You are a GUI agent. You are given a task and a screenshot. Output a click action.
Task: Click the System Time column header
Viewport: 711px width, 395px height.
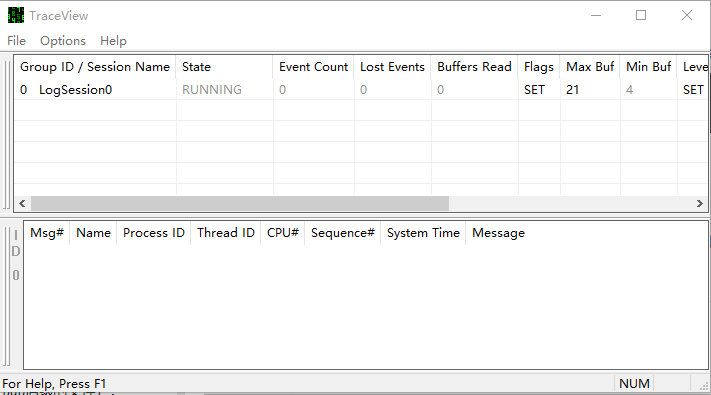423,233
